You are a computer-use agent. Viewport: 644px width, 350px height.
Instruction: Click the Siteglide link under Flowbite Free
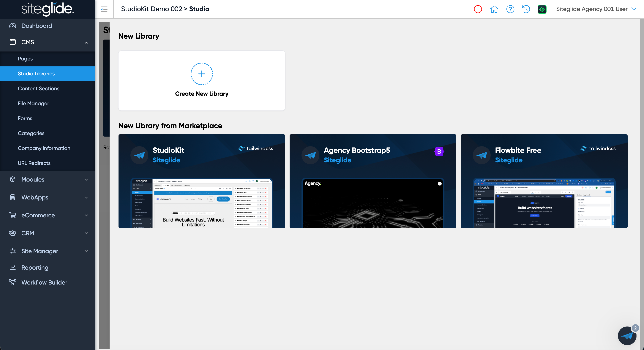[x=509, y=160]
